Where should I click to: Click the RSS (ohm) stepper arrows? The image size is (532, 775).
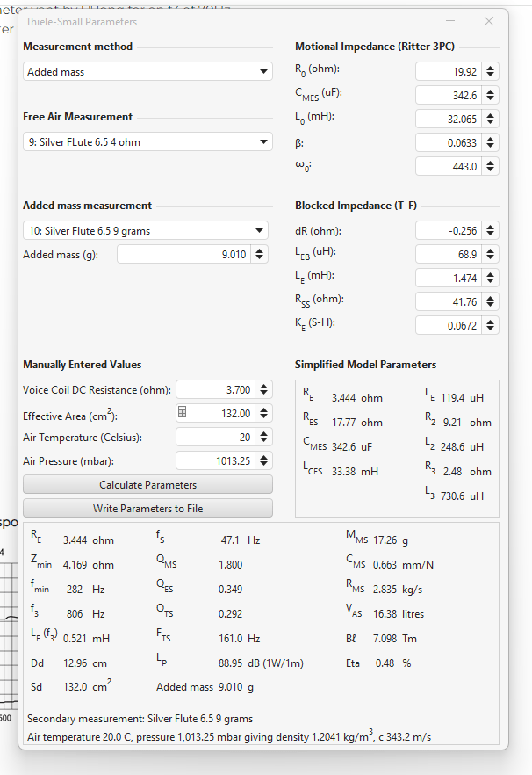[490, 302]
